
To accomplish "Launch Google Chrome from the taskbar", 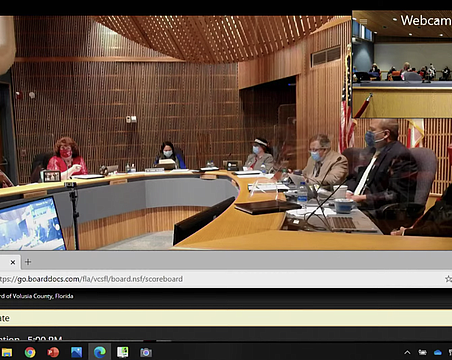I will tap(30, 352).
